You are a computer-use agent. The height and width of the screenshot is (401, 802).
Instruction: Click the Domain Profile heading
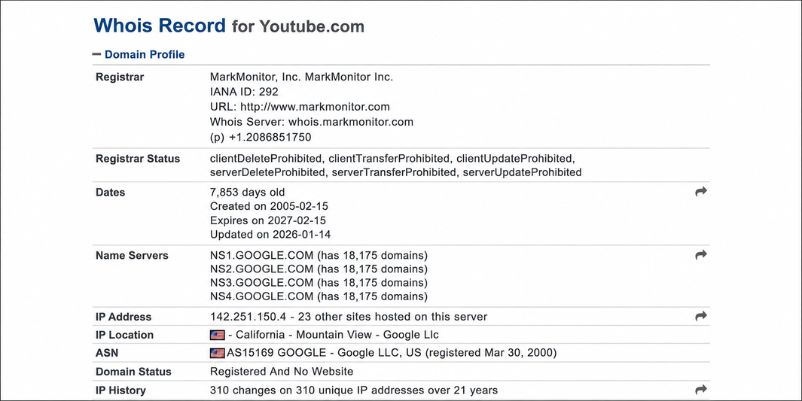144,55
